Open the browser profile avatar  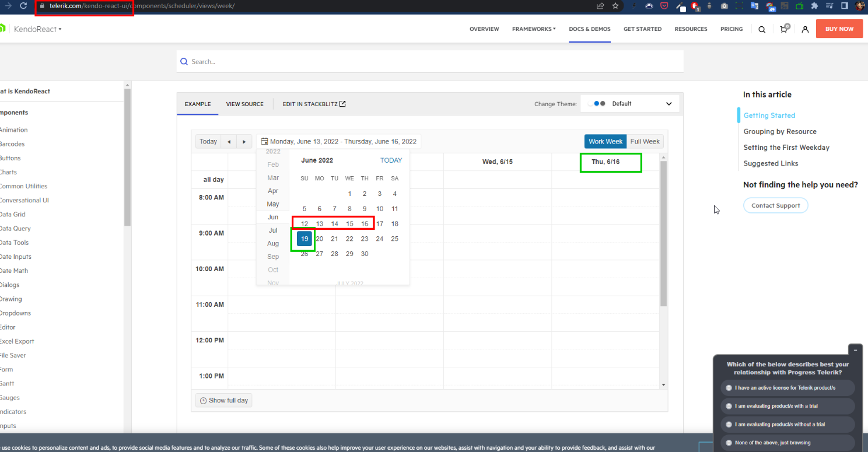860,6
